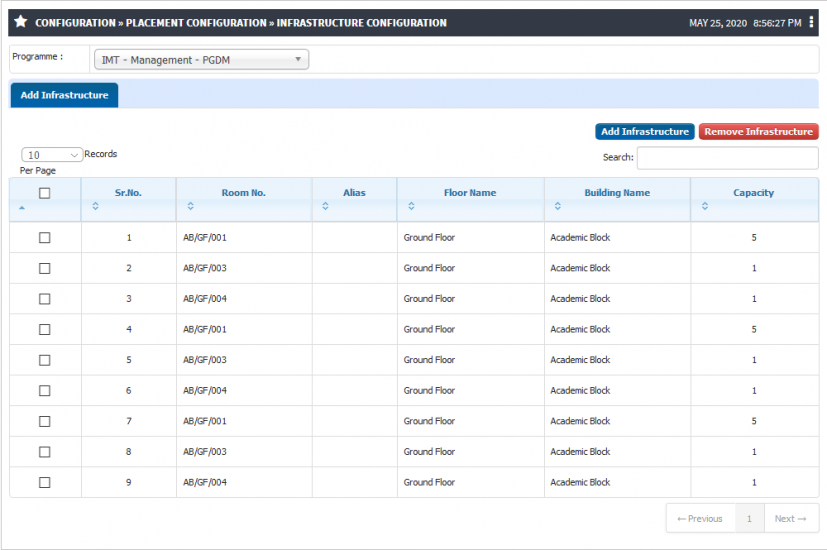Go to the Next page
This screenshot has width=827, height=550.
tap(791, 519)
